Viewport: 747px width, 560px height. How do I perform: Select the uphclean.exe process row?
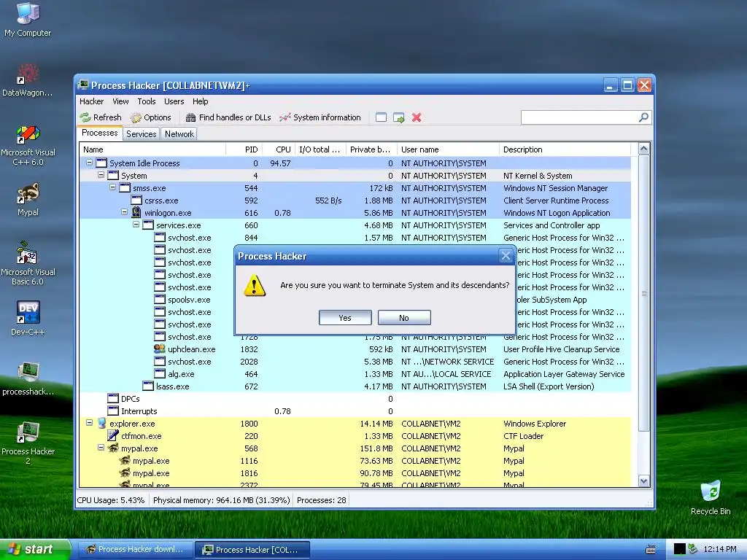[x=355, y=349]
